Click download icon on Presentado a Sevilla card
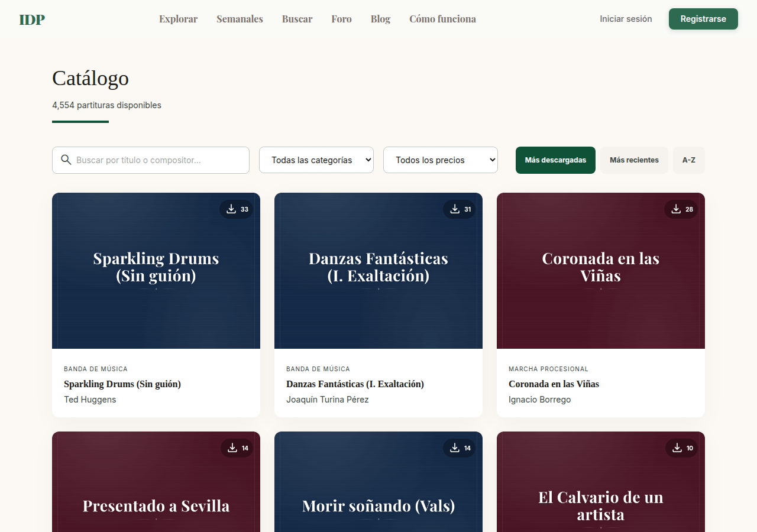 click(232, 447)
